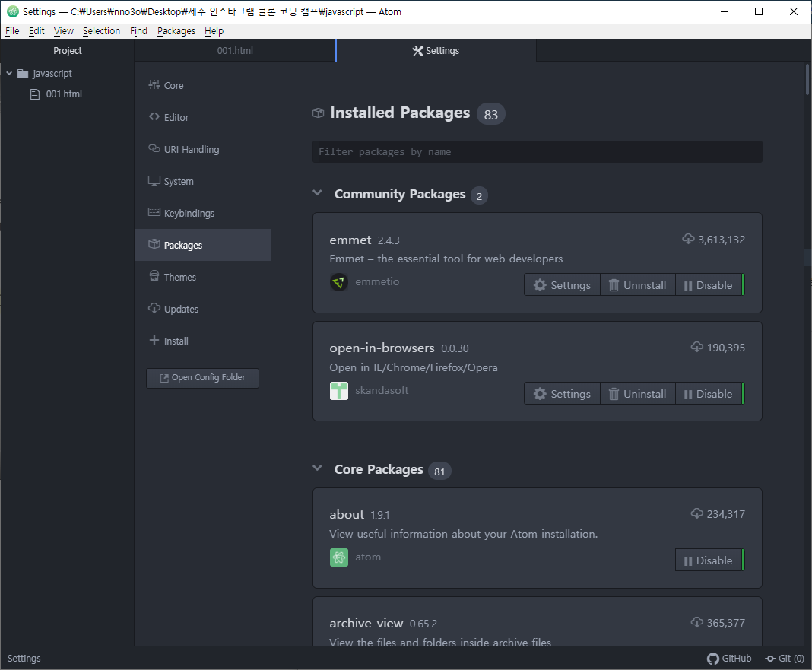
Task: Click the Community Packages heading
Action: [x=400, y=195]
